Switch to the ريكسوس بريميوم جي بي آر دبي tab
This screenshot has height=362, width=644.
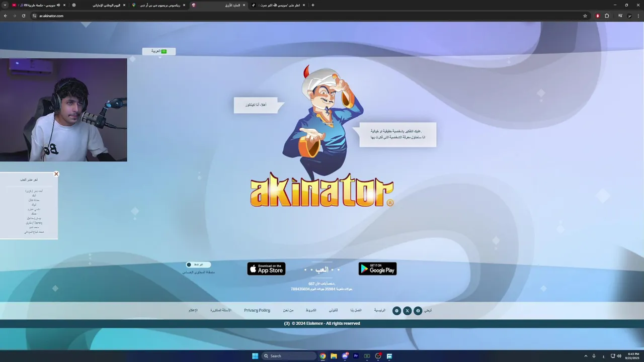point(158,5)
